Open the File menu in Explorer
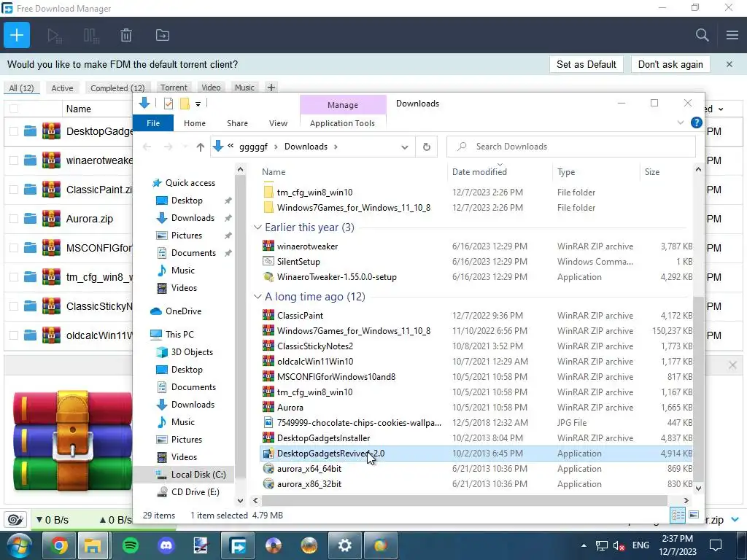Image resolution: width=747 pixels, height=560 pixels. [153, 123]
